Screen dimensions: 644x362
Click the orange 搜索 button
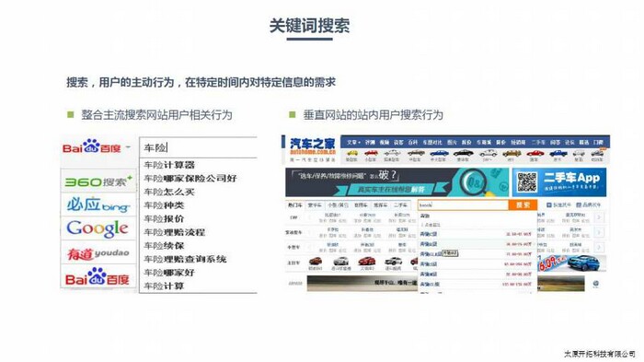tap(523, 204)
